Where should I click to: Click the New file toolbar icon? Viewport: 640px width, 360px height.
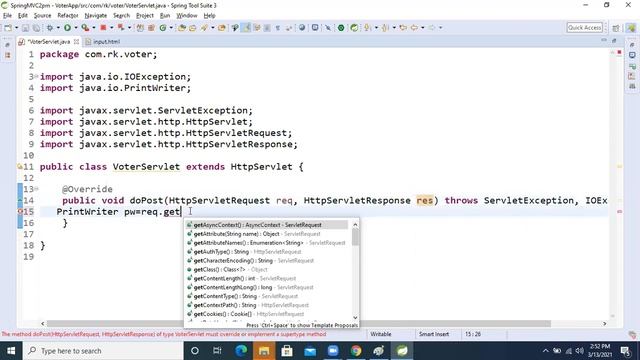pos(8,28)
